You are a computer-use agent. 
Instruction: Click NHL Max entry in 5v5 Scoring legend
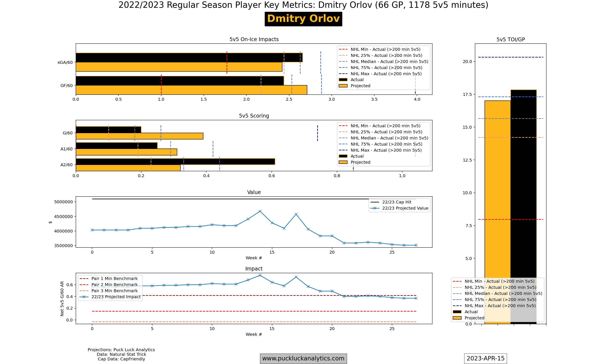pyautogui.click(x=380, y=150)
